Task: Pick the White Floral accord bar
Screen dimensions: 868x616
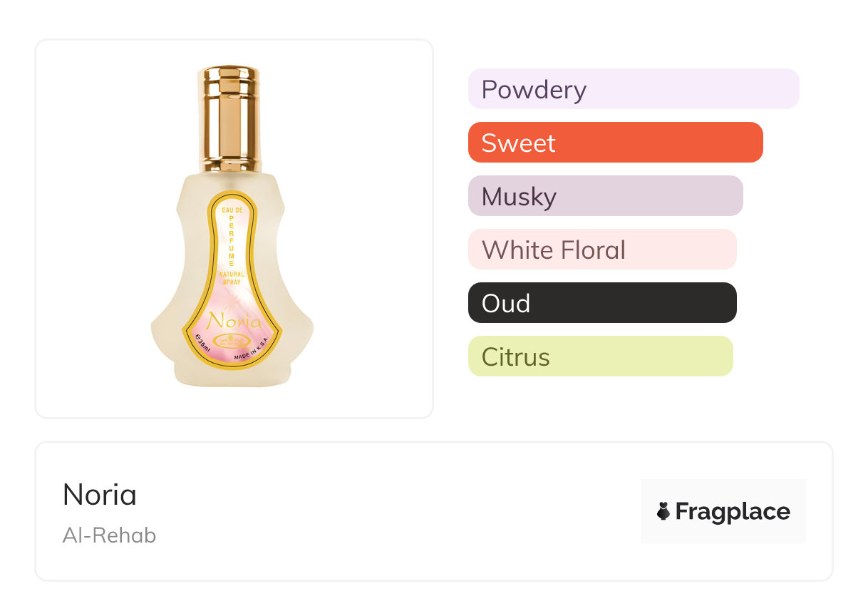Action: [602, 250]
